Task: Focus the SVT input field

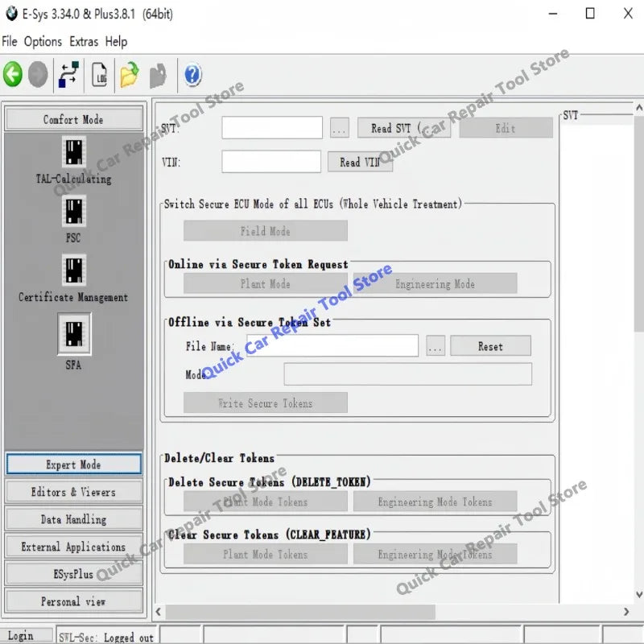Action: (x=272, y=128)
